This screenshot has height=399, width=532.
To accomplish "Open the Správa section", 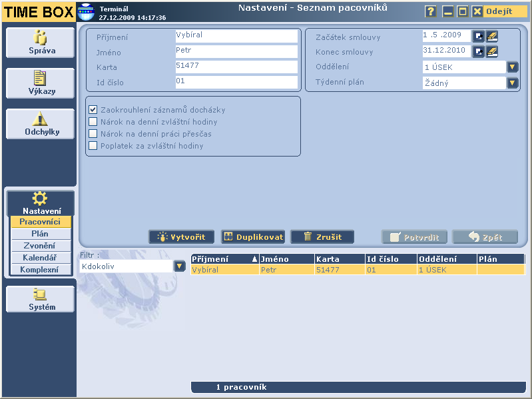I will click(41, 43).
